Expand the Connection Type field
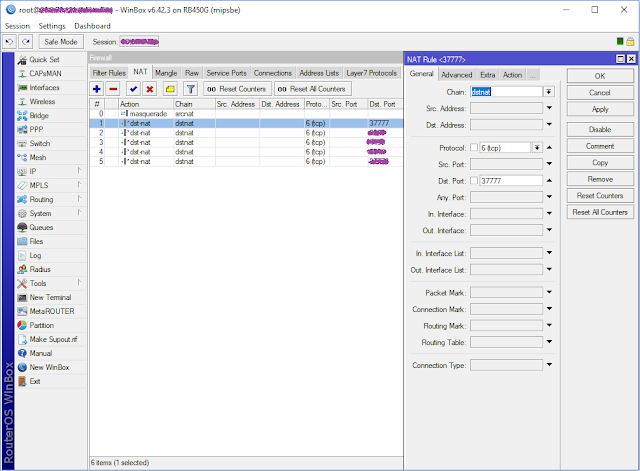 549,365
